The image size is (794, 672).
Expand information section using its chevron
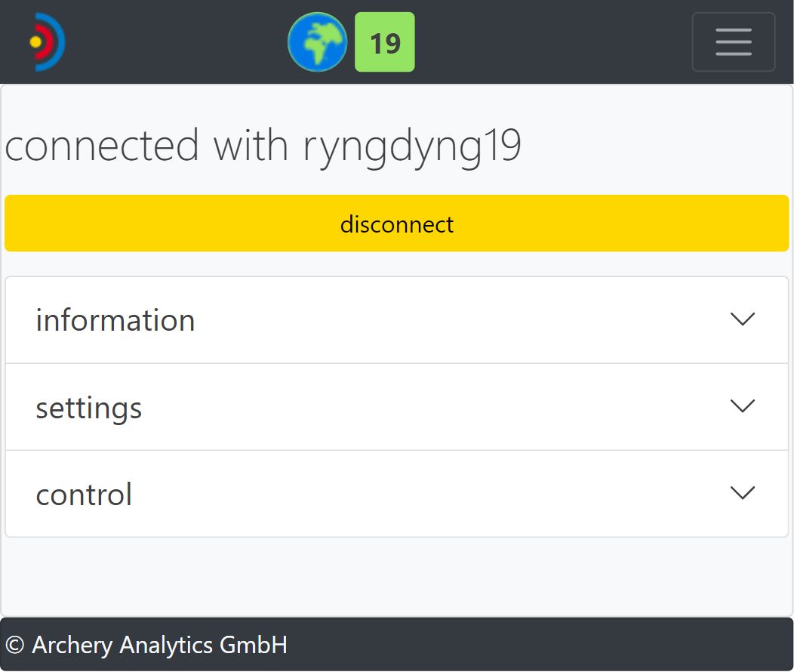pos(743,319)
